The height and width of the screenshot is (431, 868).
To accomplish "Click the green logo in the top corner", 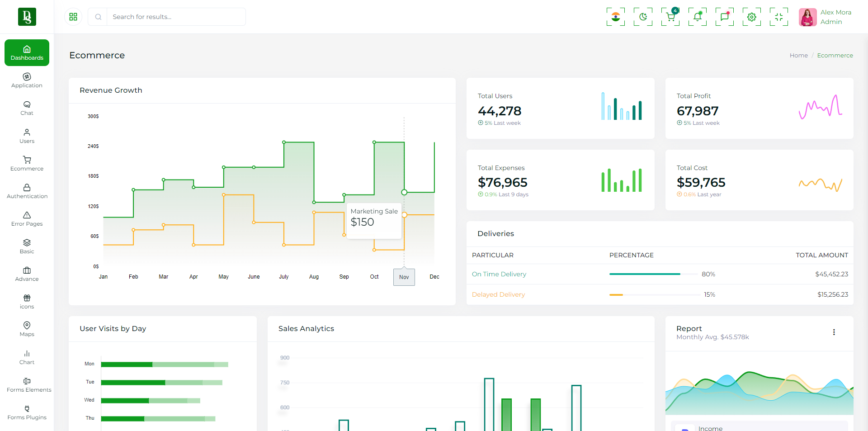I will (x=27, y=17).
